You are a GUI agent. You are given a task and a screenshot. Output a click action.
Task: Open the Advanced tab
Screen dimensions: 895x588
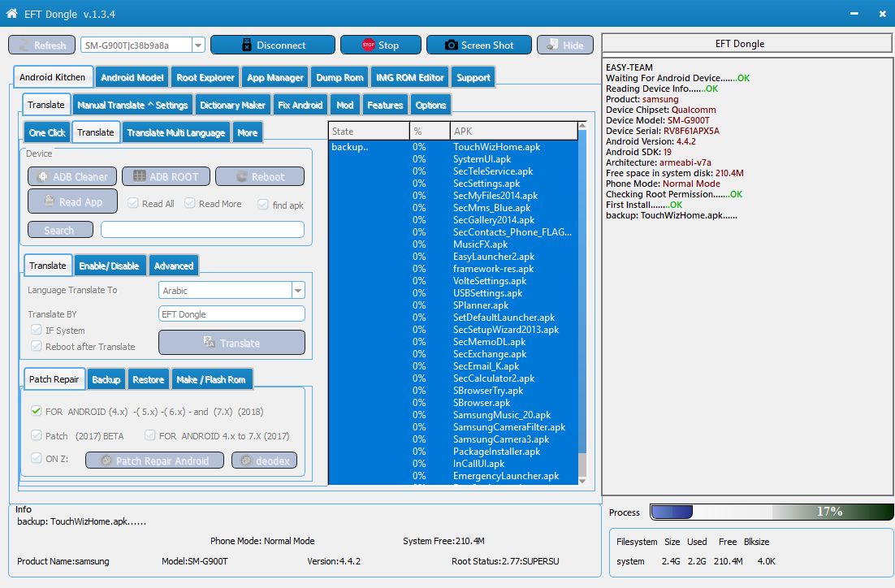pos(174,266)
